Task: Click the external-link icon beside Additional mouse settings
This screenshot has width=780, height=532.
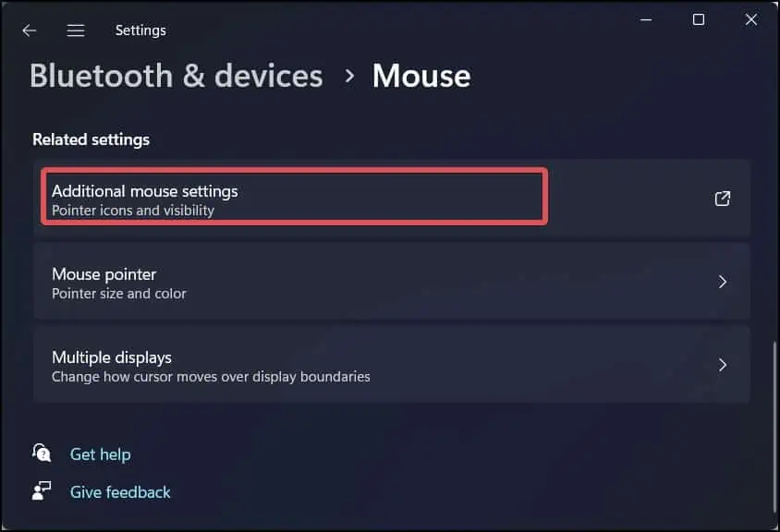Action: (x=722, y=198)
